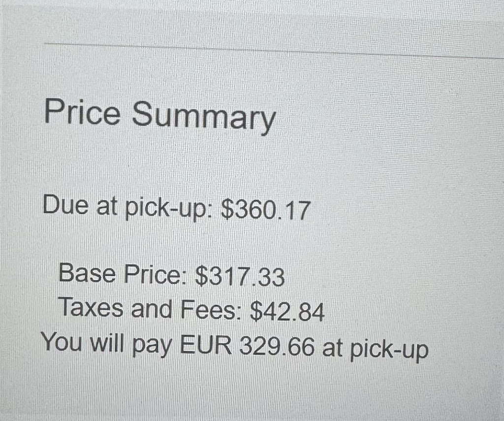The width and height of the screenshot is (504, 421).
Task: Select the $42.84 taxes amount
Action: (x=287, y=312)
